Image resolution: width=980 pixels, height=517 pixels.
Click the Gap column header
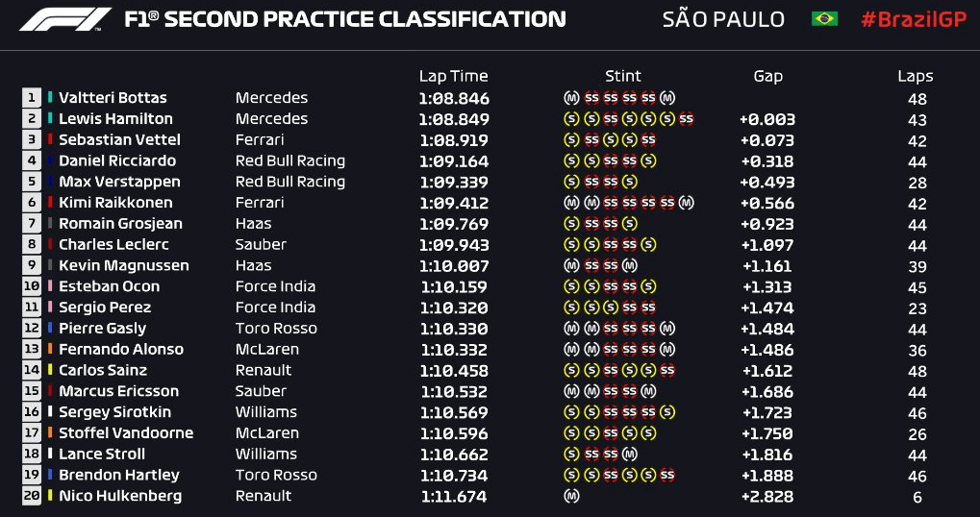[x=767, y=77]
